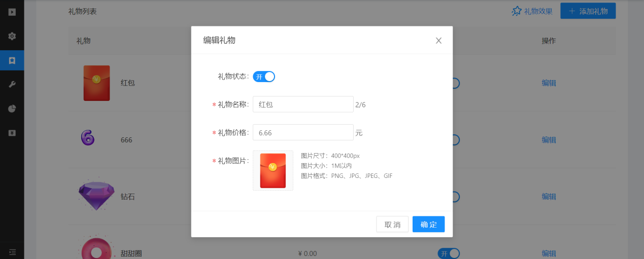
Task: Toggle the status switch in 红包 row
Action: coord(456,83)
